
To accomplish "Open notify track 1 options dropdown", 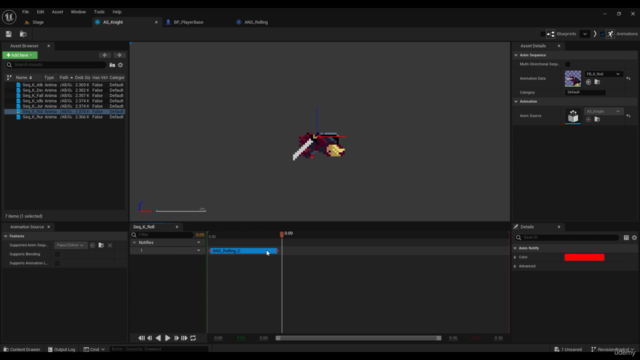I will [199, 251].
